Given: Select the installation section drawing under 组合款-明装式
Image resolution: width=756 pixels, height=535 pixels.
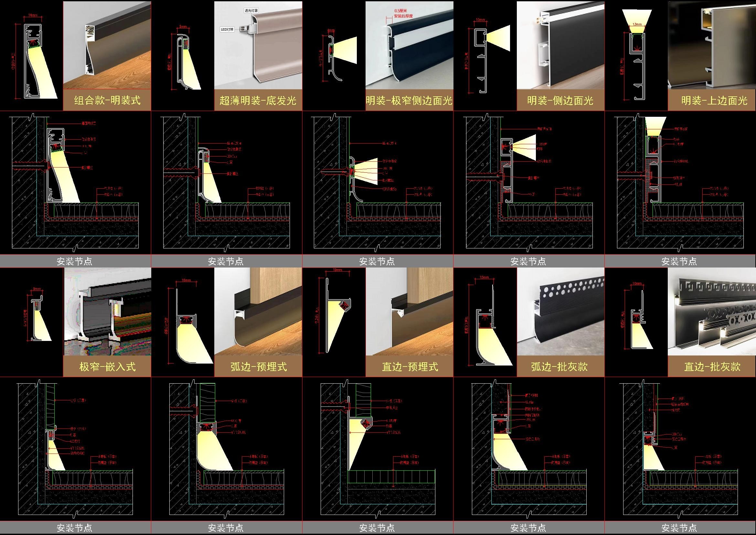Looking at the screenshot, I should (x=75, y=182).
